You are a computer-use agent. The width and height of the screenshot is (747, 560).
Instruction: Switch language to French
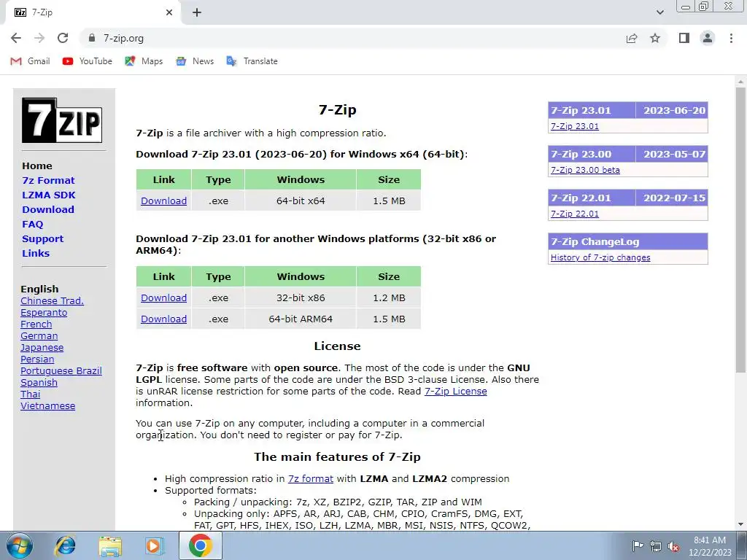coord(36,324)
